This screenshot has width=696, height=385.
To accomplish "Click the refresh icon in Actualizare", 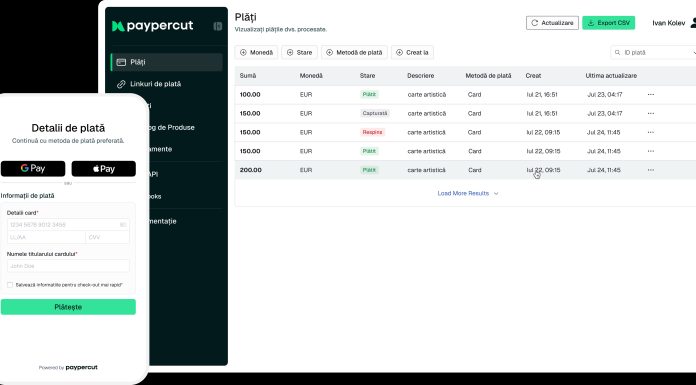I will tap(534, 23).
